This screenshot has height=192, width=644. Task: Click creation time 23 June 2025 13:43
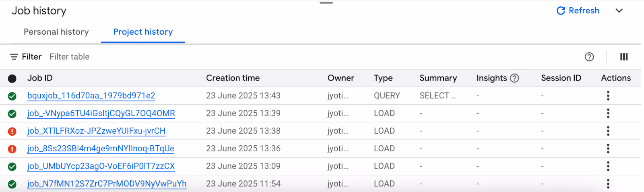[243, 96]
